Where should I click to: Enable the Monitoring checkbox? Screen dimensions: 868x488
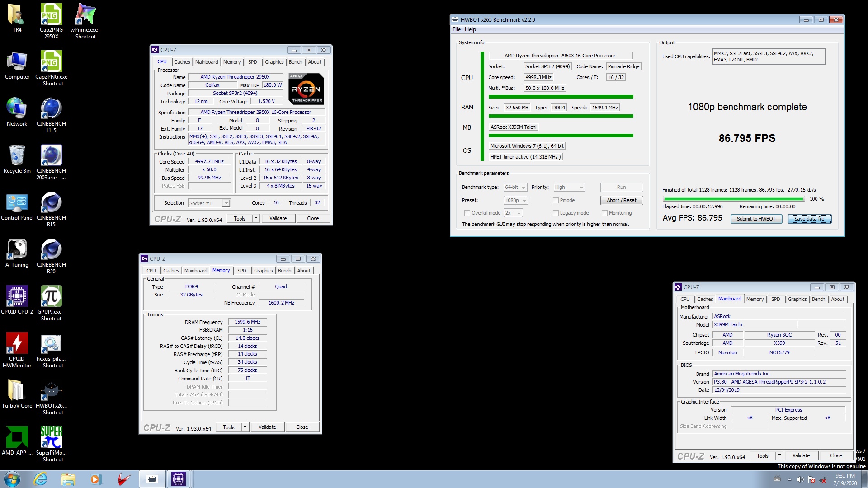[x=604, y=213]
